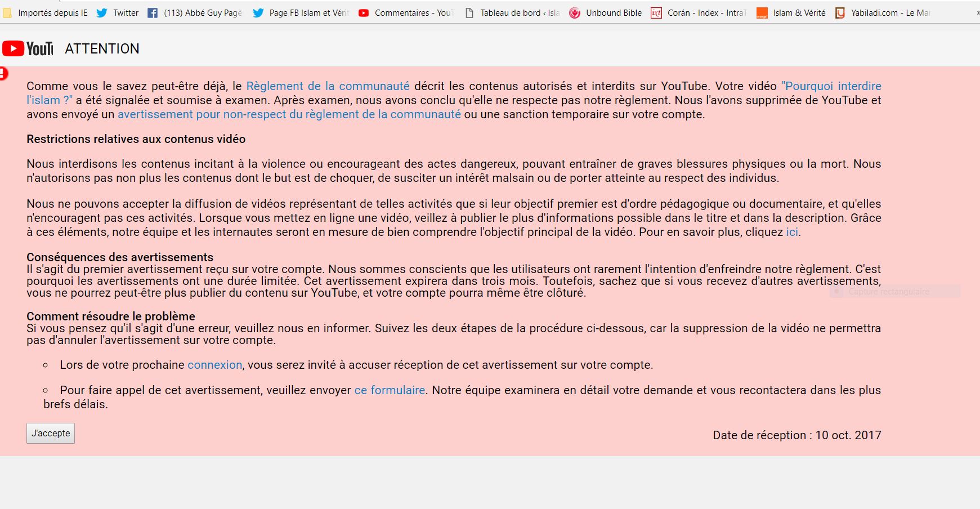Click the YouTube logo

(28, 49)
